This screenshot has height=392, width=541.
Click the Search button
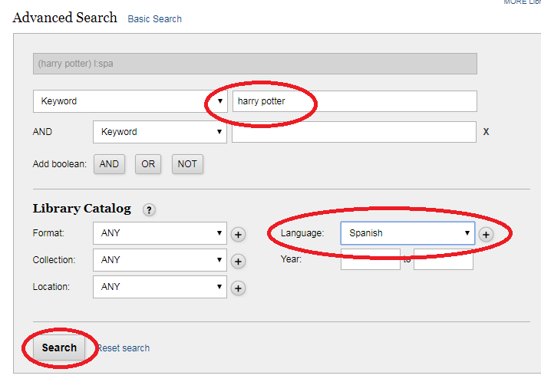(59, 348)
